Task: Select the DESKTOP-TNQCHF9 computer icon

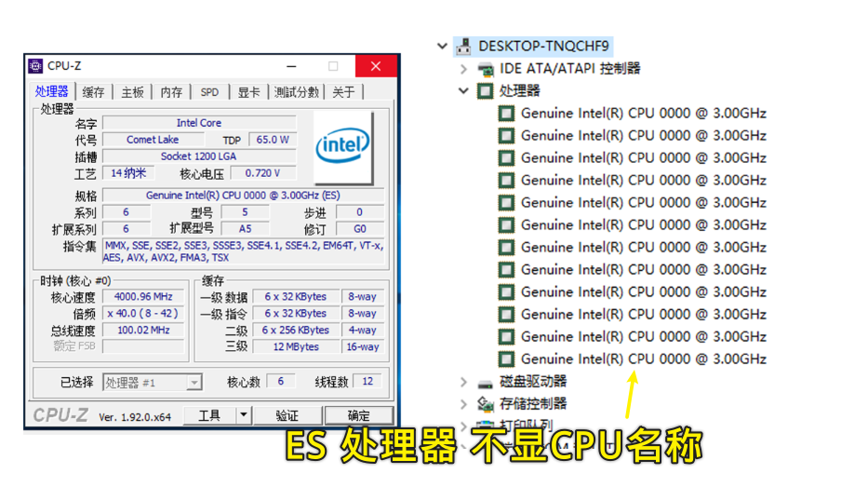Action: tap(464, 46)
